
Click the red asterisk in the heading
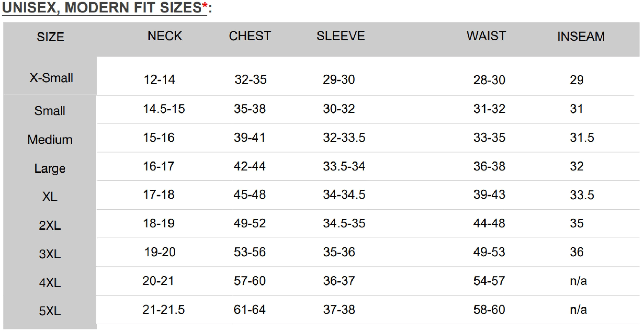205,5
